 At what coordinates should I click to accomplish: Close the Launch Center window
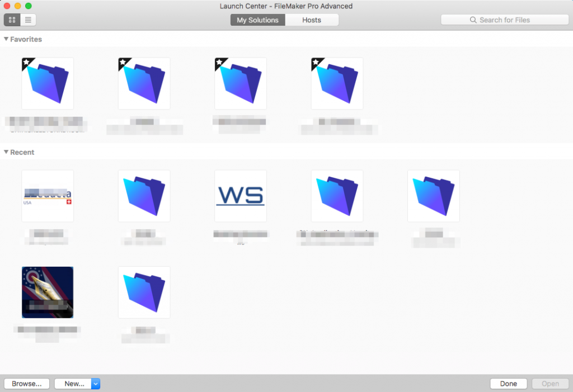7,6
